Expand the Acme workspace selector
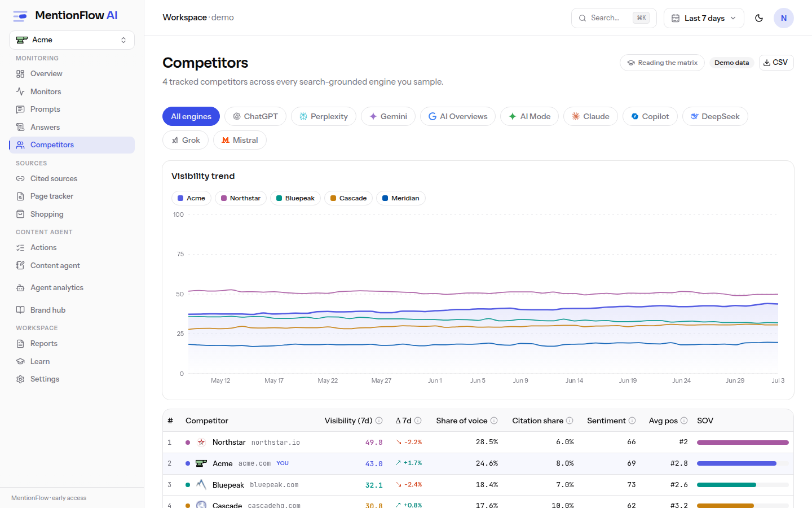 pos(72,40)
